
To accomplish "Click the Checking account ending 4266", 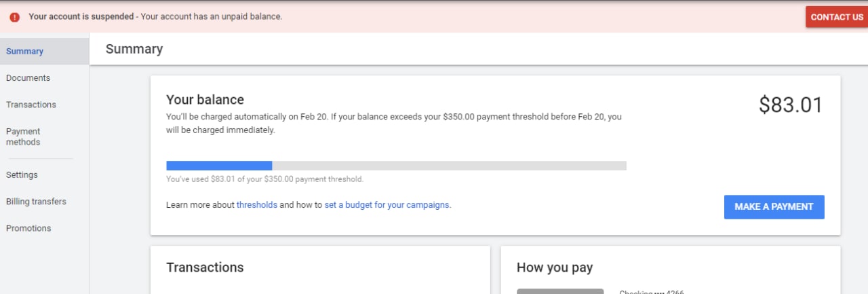I will point(652,292).
